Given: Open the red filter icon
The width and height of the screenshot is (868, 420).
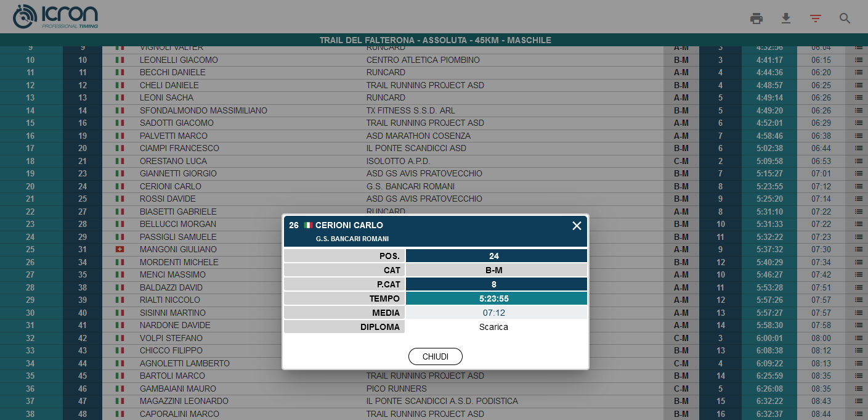Looking at the screenshot, I should point(816,19).
